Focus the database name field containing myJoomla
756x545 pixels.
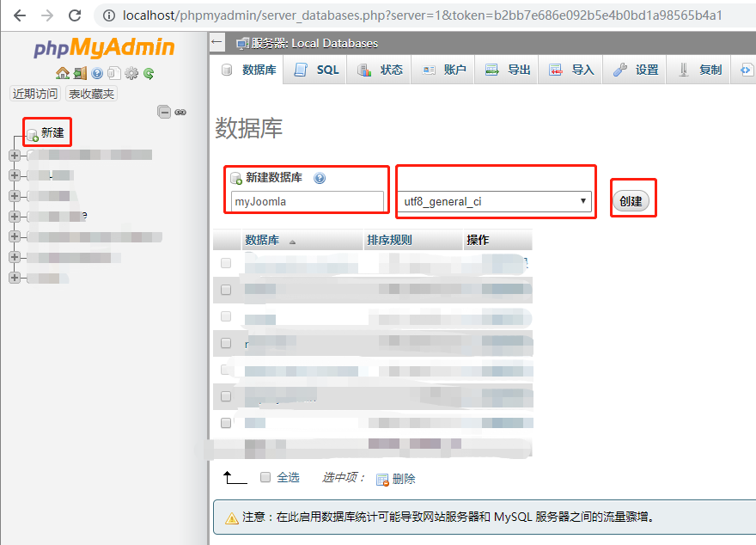(x=308, y=202)
